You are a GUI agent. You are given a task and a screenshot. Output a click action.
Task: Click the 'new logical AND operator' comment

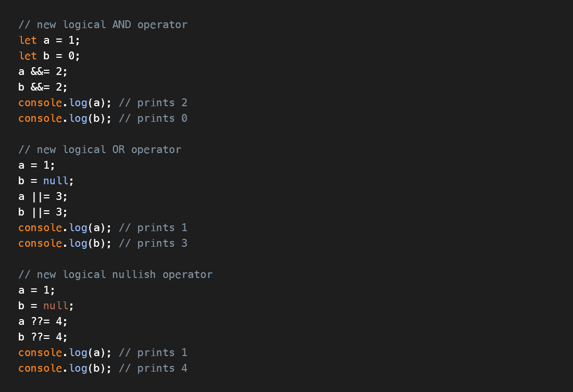(x=103, y=24)
